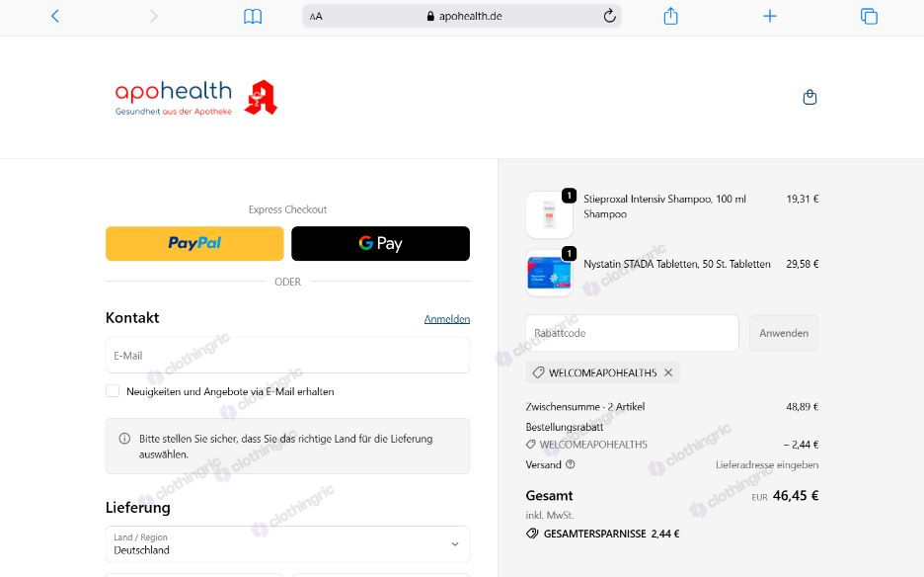The height and width of the screenshot is (577, 924).
Task: Click the apohealth.de address bar
Action: (462, 17)
